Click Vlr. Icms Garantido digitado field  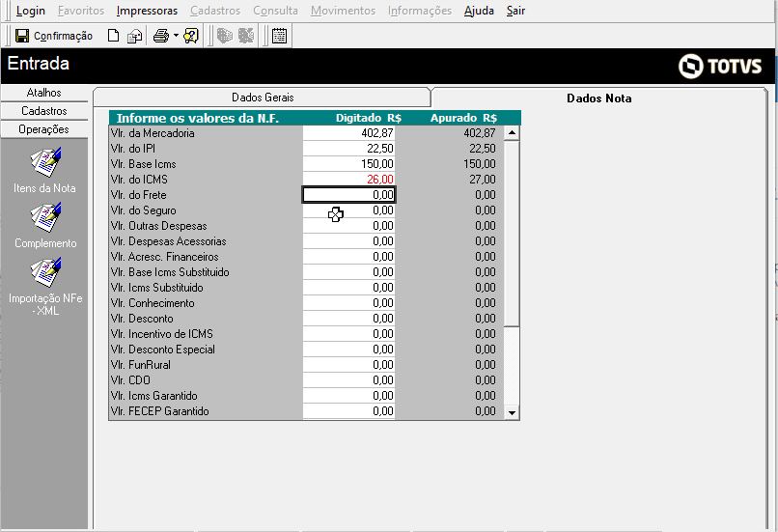[348, 396]
